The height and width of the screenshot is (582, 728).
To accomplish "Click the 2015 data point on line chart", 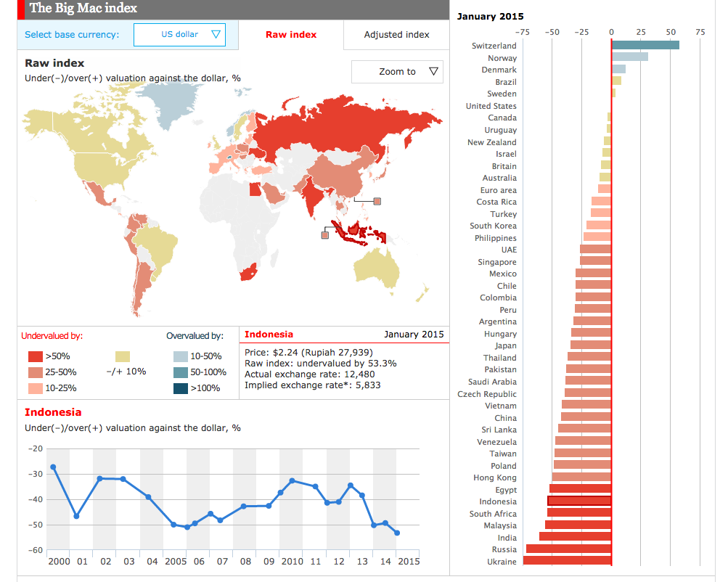I will pos(397,533).
